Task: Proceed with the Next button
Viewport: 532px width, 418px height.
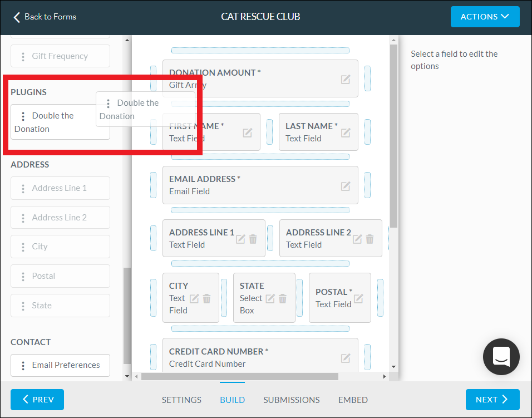Action: click(492, 400)
